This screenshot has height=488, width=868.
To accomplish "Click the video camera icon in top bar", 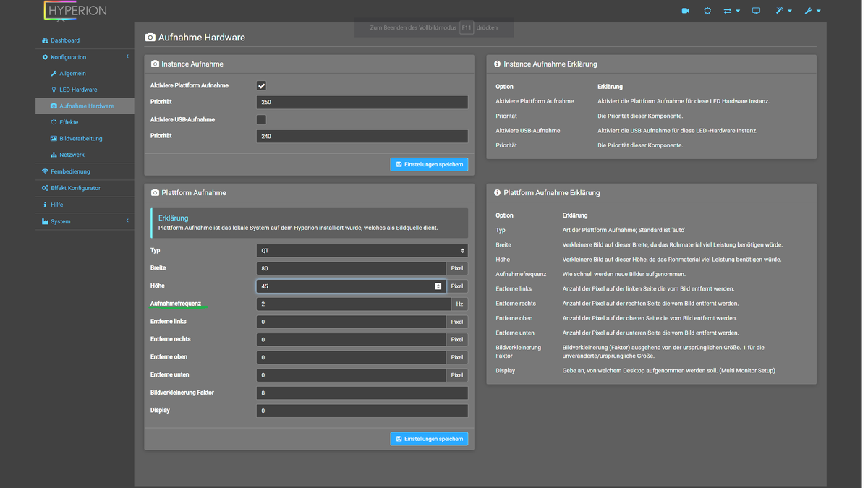I will pyautogui.click(x=685, y=11).
